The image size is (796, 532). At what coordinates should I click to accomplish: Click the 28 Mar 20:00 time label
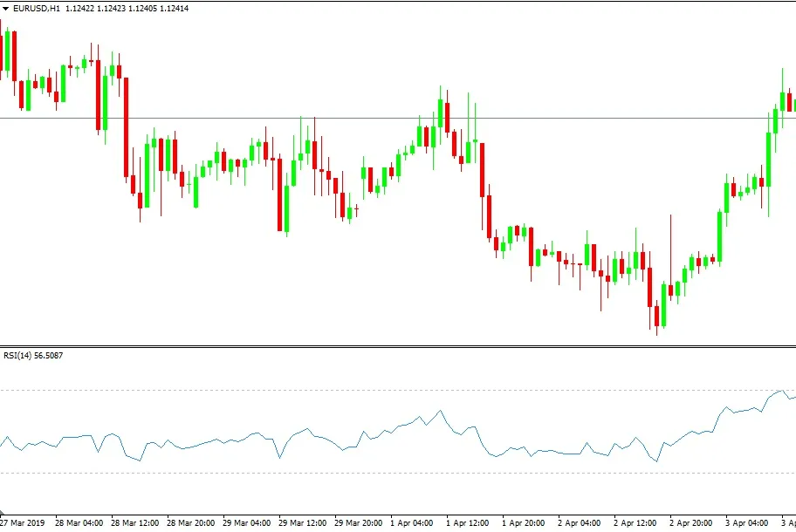pos(191,523)
